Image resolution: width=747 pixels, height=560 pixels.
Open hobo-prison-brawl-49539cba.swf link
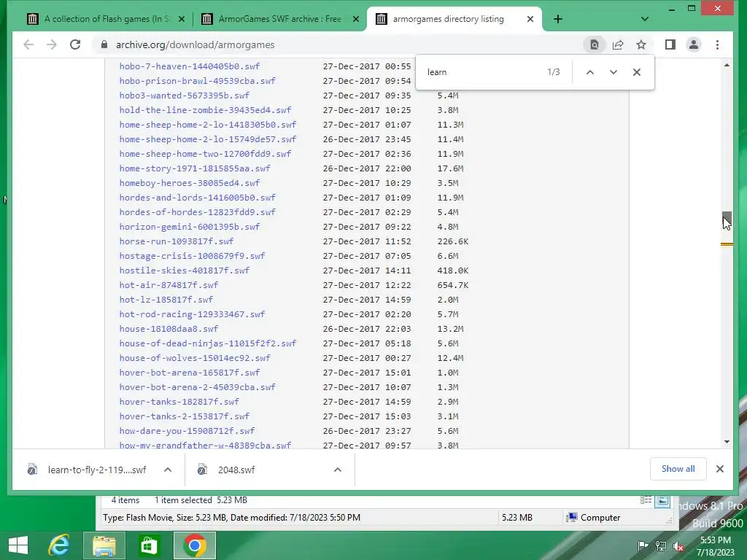pyautogui.click(x=197, y=81)
